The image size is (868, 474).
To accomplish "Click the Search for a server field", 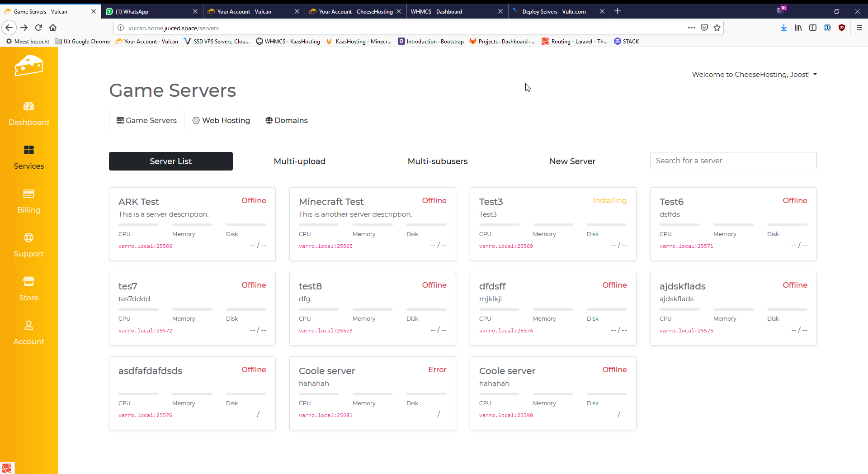I will click(733, 161).
